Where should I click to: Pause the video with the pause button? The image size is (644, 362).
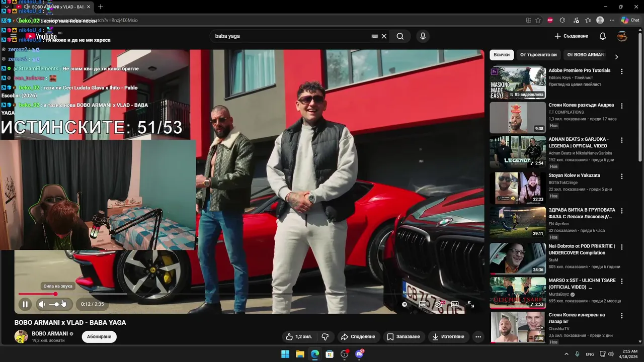click(x=25, y=304)
